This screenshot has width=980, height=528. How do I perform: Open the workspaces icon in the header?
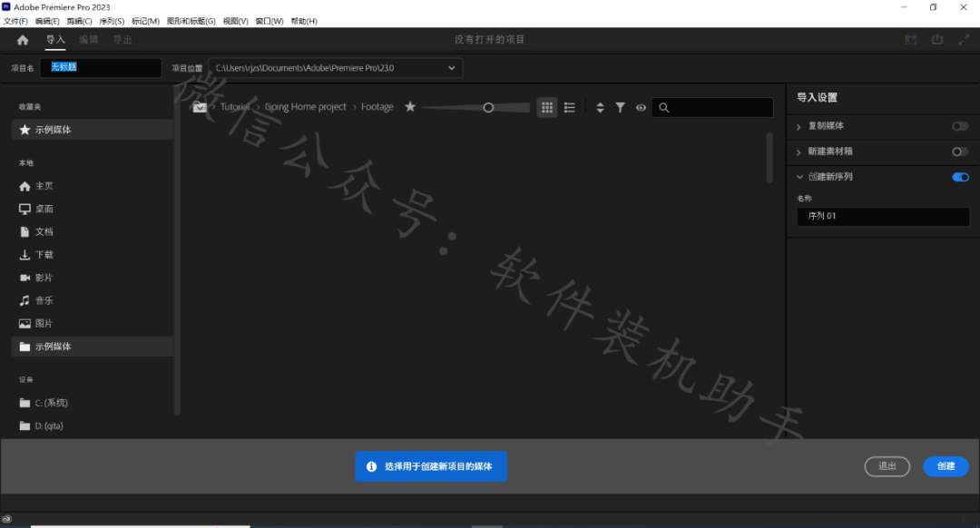911,39
